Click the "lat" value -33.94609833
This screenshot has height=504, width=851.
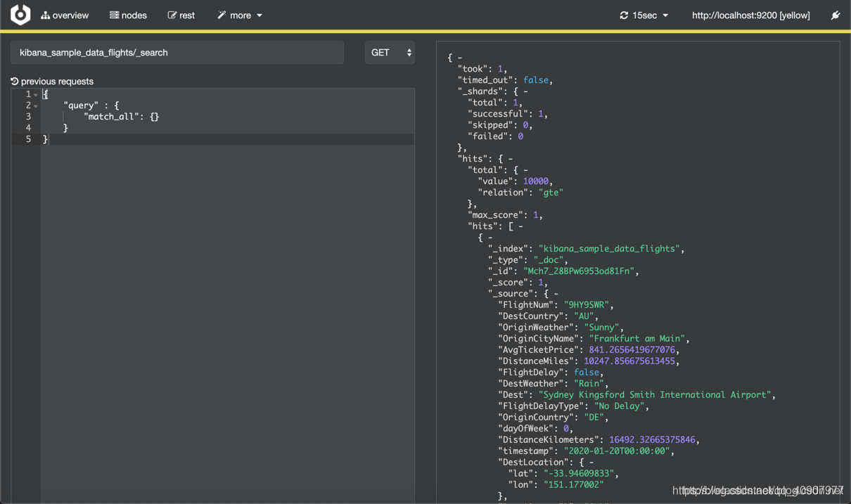[579, 474]
